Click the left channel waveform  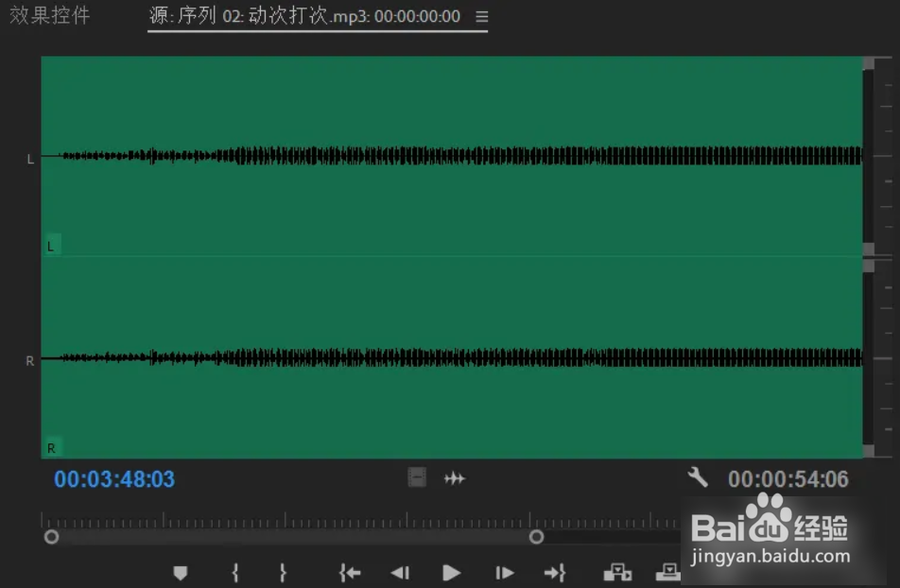pyautogui.click(x=452, y=156)
